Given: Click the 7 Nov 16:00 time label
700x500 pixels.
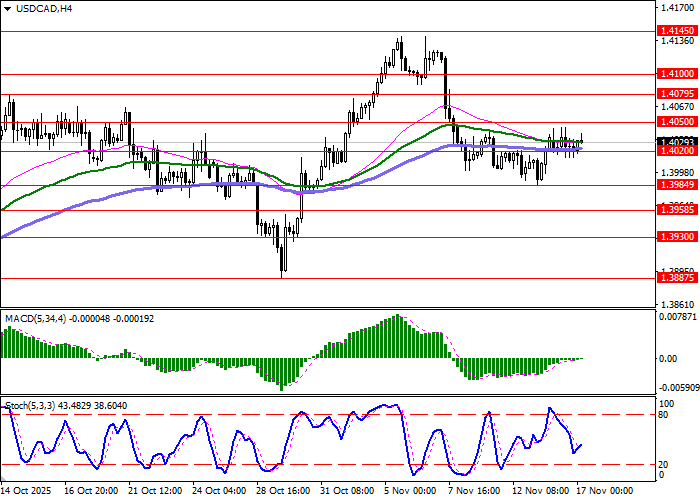Looking at the screenshot, I should point(475,491).
